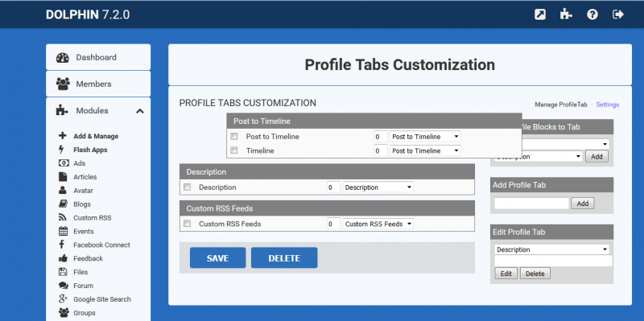Click the order field in Description row
This screenshot has width=644, height=321.
pos(333,187)
